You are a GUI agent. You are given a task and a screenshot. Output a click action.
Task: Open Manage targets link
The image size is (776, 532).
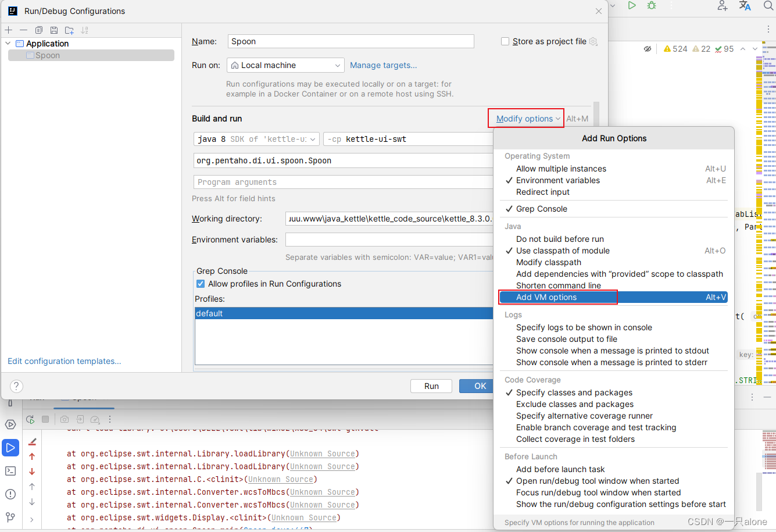coord(383,65)
